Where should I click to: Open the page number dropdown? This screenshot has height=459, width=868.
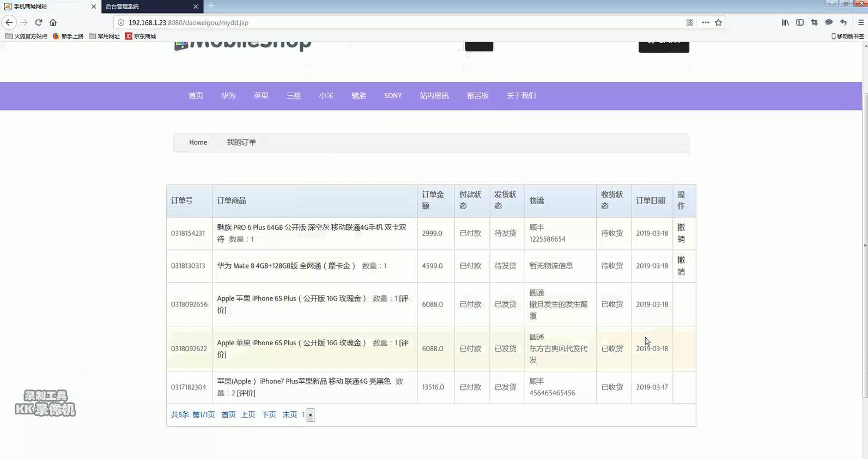tap(311, 415)
